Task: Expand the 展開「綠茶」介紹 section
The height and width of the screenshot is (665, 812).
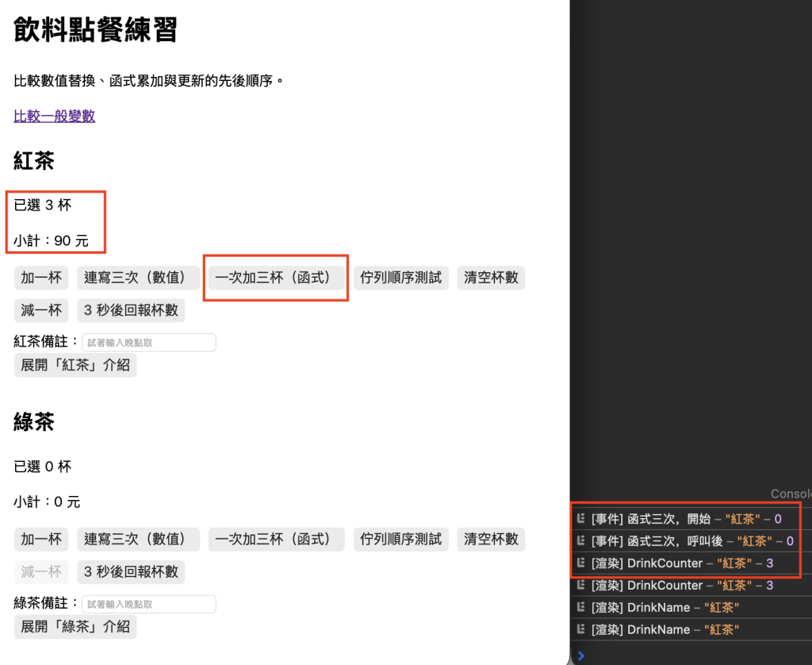Action: click(x=75, y=626)
